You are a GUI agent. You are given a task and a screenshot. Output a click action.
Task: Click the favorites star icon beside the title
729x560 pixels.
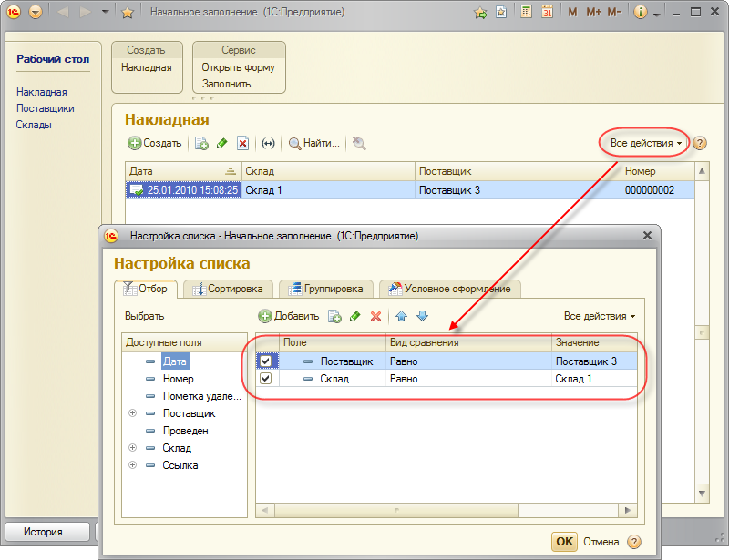(128, 13)
